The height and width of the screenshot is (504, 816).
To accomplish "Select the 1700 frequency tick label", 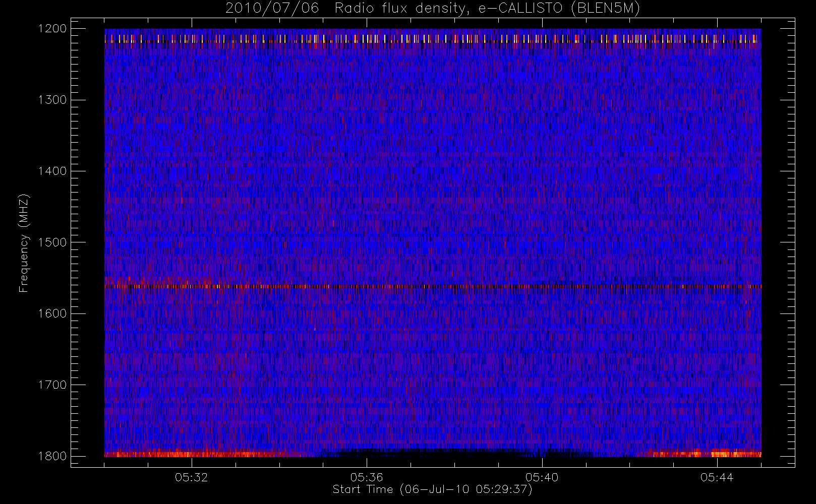I will (x=52, y=385).
